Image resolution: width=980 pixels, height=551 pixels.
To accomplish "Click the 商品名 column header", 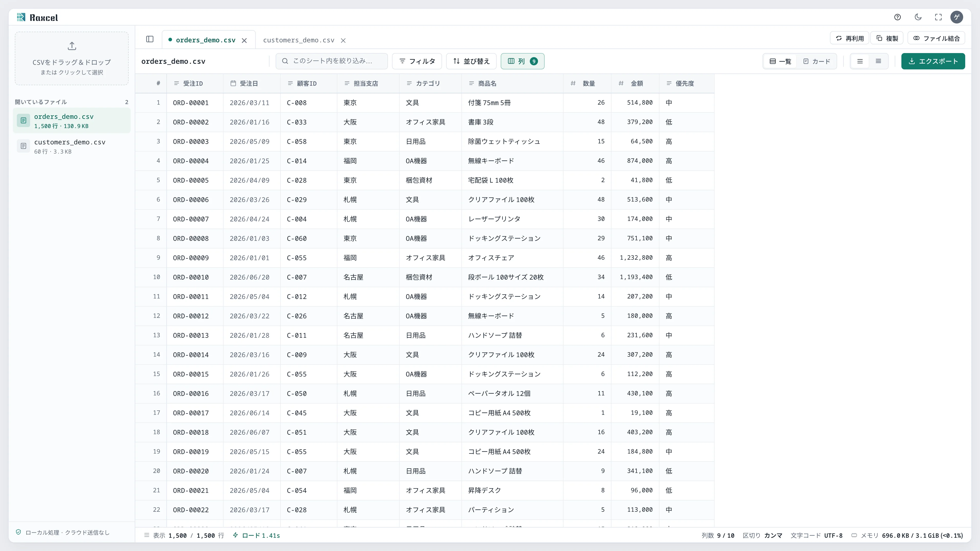I will pos(512,83).
